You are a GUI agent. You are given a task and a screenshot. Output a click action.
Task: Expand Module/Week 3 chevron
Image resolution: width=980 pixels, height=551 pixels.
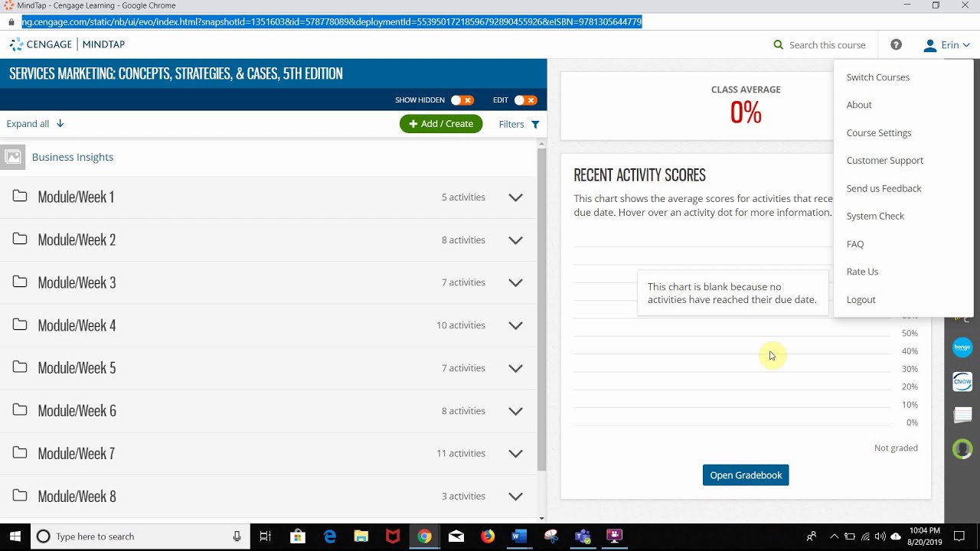(516, 282)
